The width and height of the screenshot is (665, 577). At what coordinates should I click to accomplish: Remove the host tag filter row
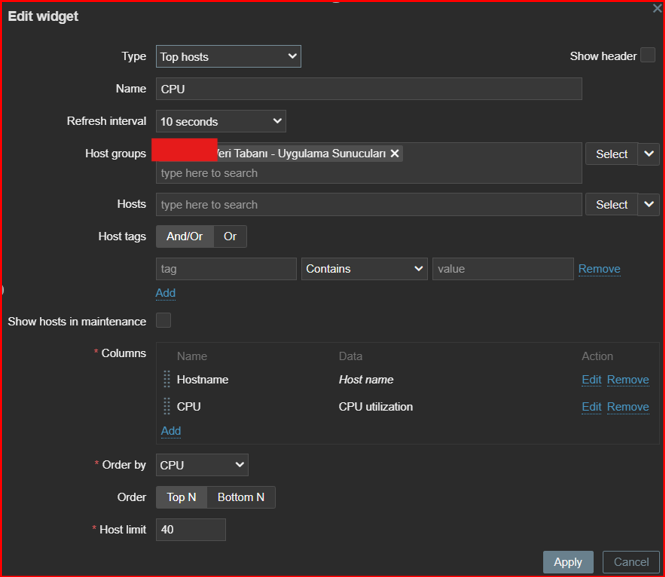tap(599, 269)
